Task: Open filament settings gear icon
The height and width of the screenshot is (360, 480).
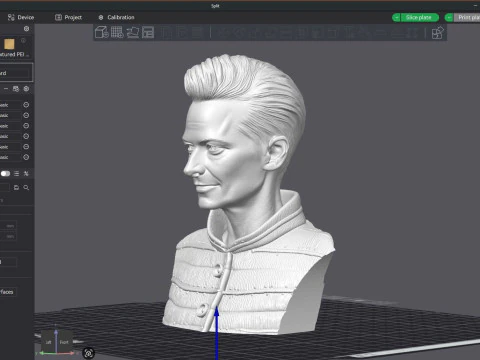Action: click(x=26, y=89)
